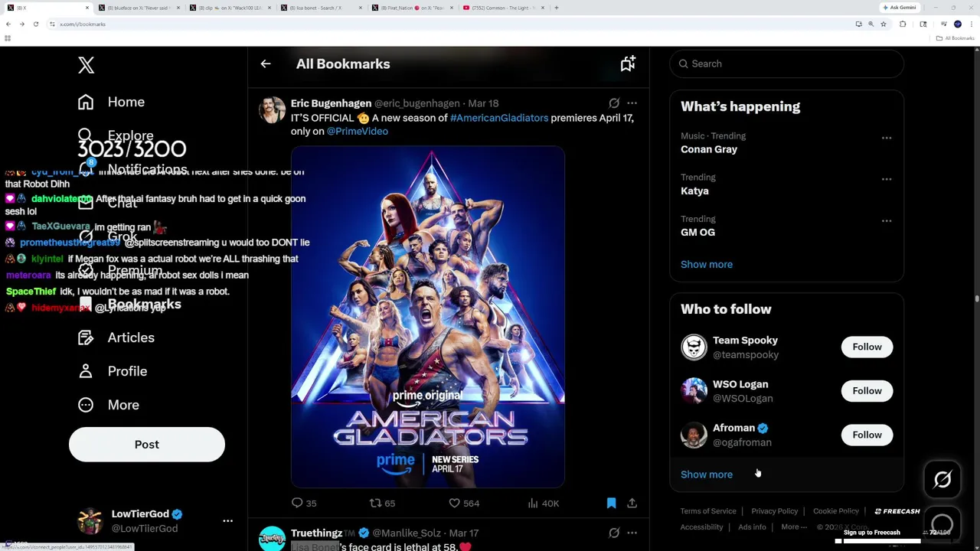Open the @PrimeVideo mention link
Viewport: 980px width, 551px height.
(358, 131)
